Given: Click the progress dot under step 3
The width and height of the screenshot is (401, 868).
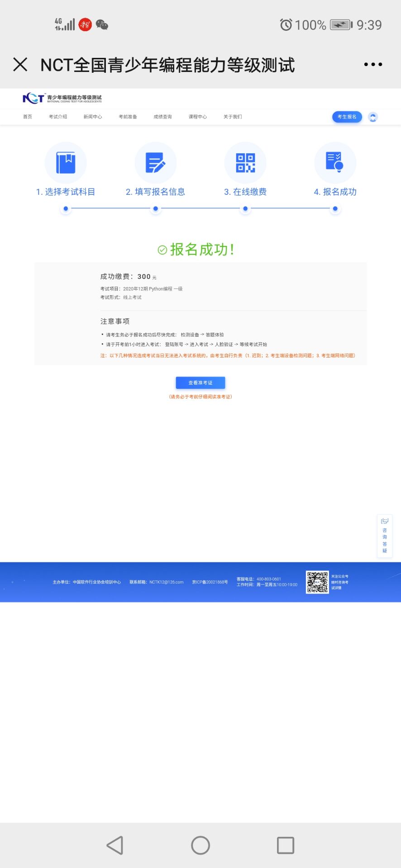Looking at the screenshot, I should [245, 209].
